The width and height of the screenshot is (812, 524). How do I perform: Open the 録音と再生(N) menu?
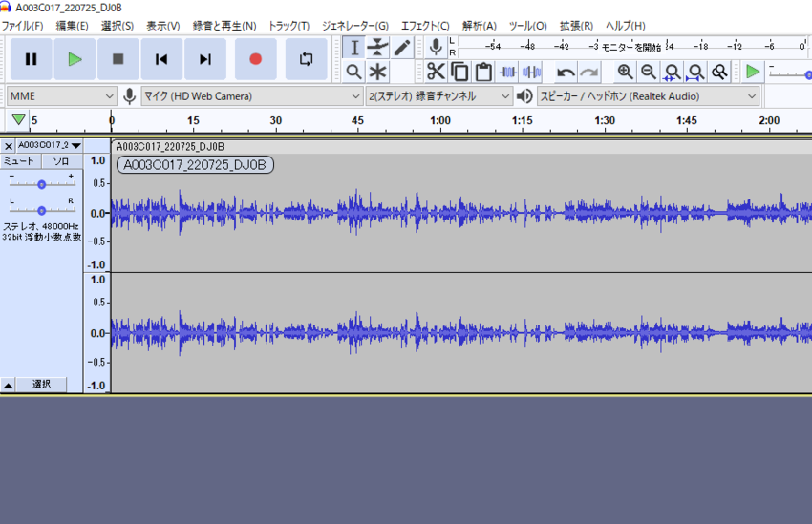224,26
